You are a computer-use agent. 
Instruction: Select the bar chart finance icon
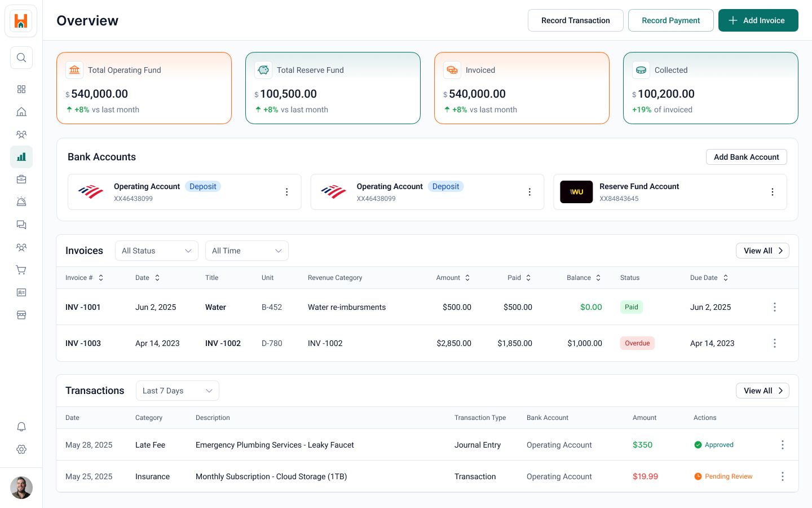(x=21, y=157)
